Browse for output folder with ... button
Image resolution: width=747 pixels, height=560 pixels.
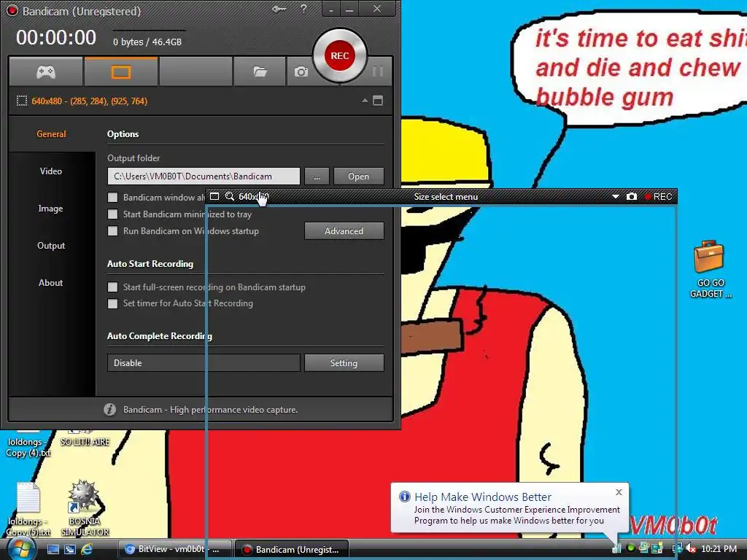[x=317, y=176]
